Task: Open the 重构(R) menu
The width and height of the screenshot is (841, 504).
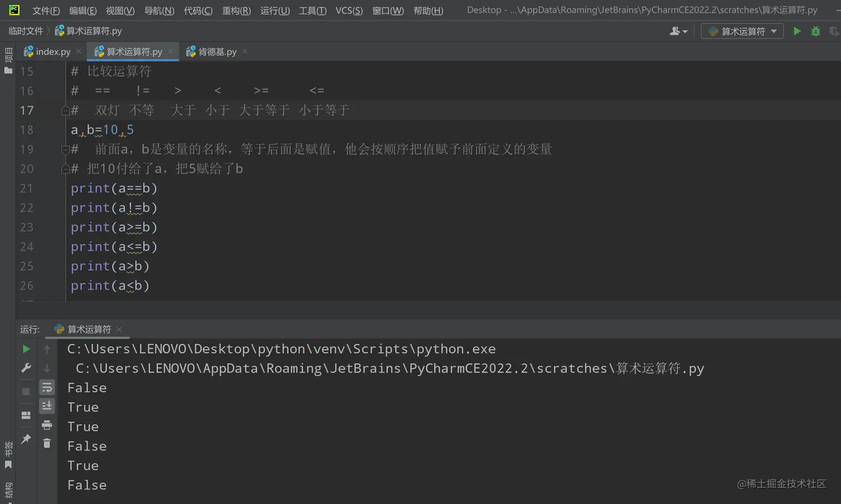Action: (236, 11)
